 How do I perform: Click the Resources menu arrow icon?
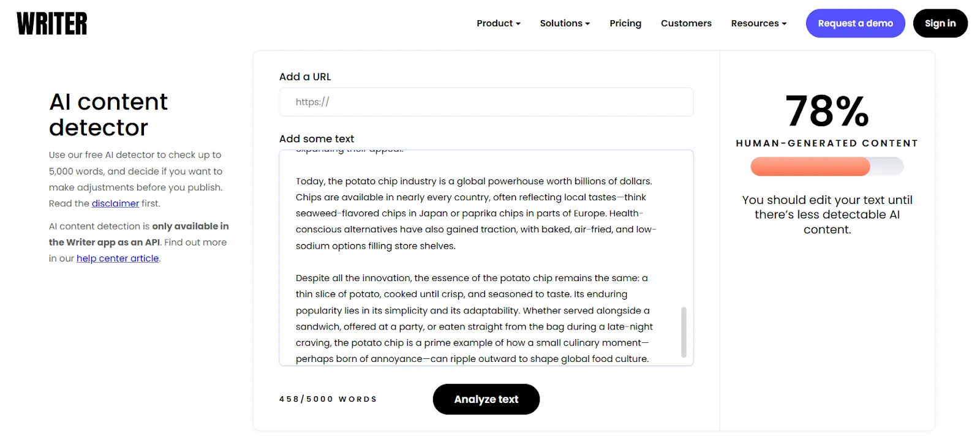[x=785, y=24]
